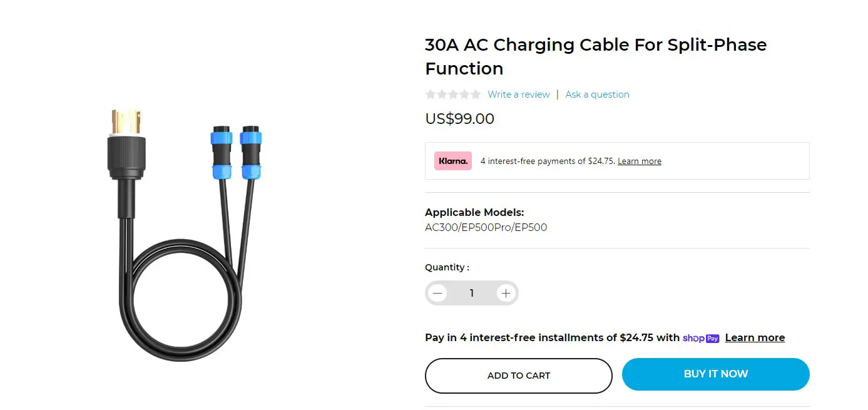Click the blue connectors in the product photo
The width and height of the screenshot is (868, 410).
tap(232, 154)
